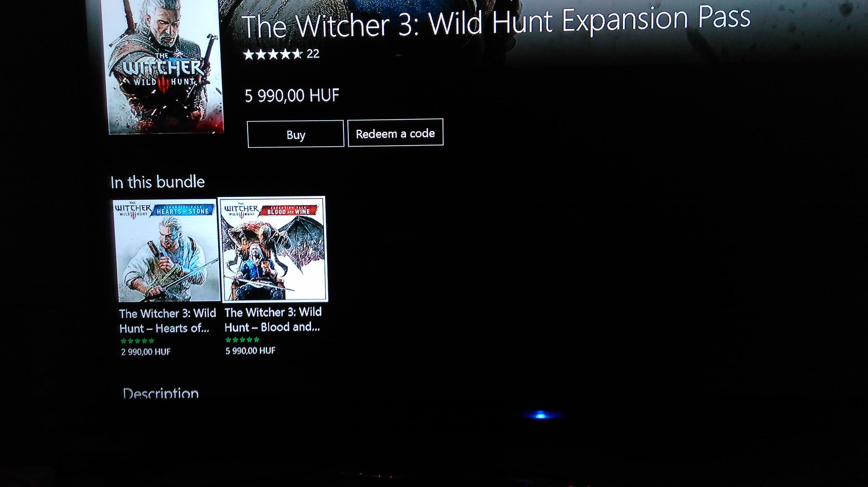Click the Buy button
This screenshot has width=868, height=487.
(295, 134)
